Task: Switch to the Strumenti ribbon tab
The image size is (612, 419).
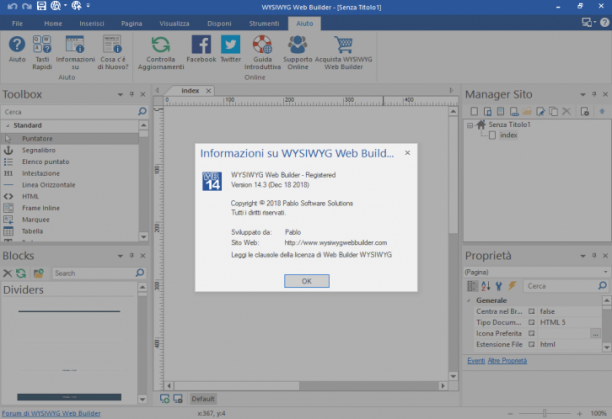Action: tap(264, 23)
